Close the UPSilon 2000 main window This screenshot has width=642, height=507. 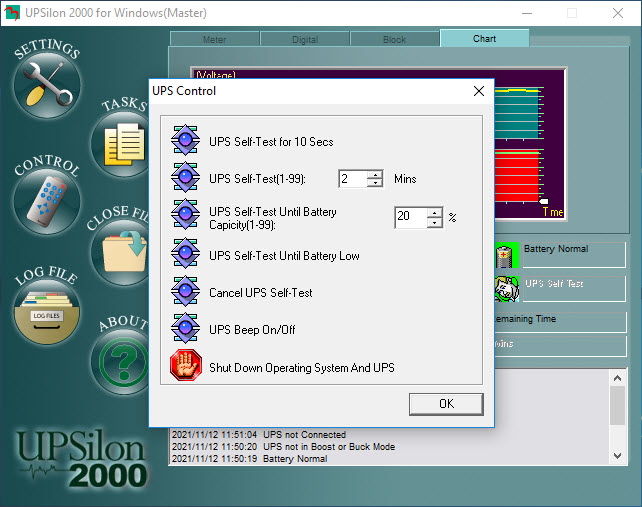click(618, 13)
